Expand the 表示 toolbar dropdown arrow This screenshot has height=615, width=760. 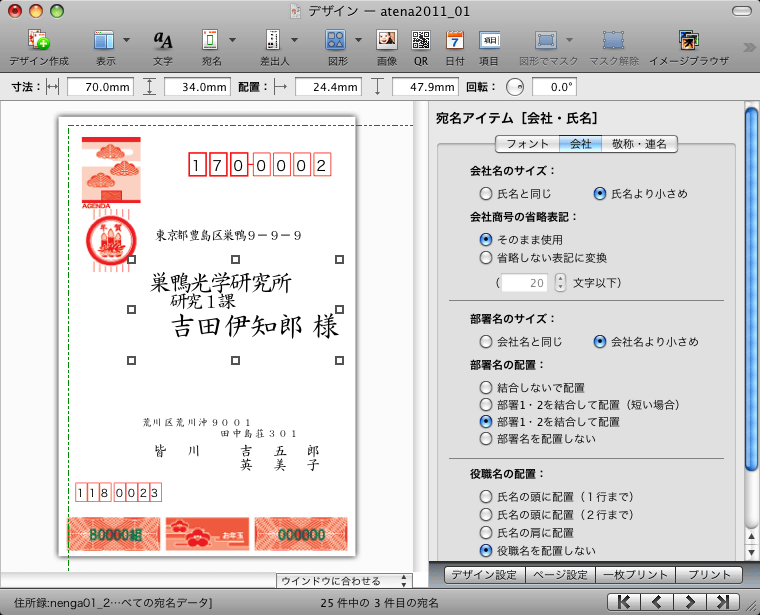126,40
